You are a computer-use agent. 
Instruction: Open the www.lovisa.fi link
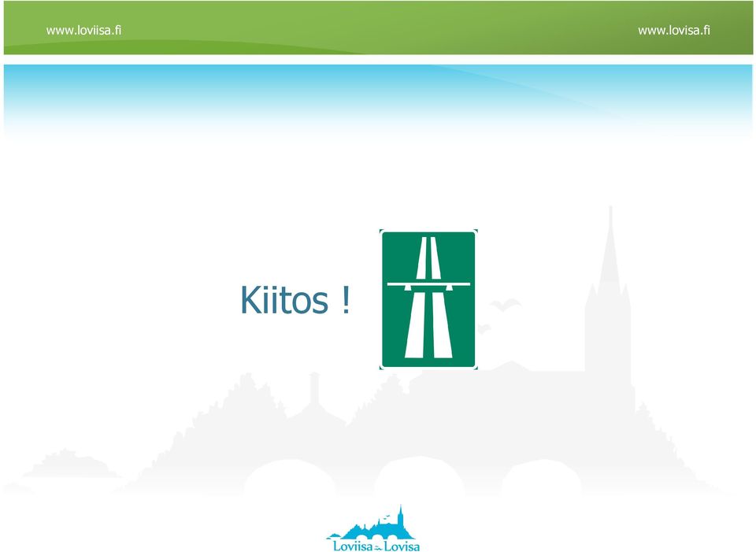[x=673, y=31]
